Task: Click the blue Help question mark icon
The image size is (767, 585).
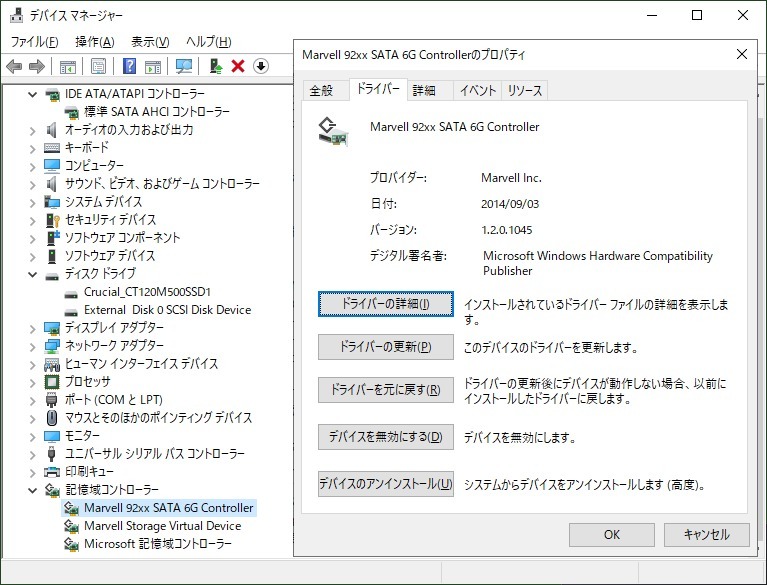Action: click(x=129, y=66)
